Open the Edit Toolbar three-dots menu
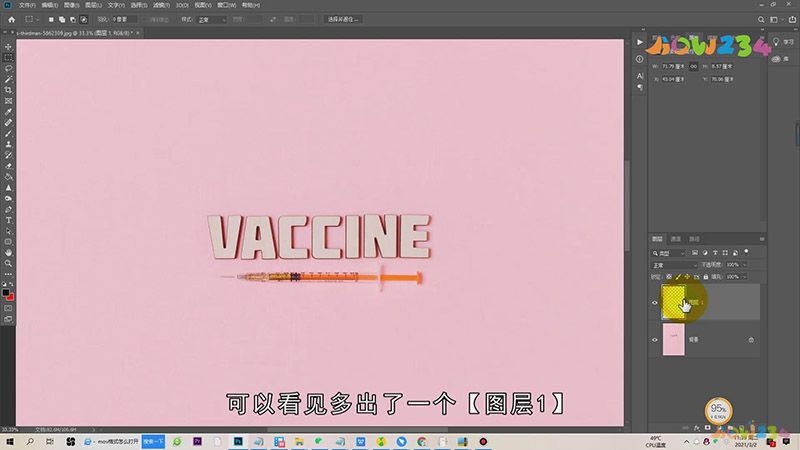 tap(8, 274)
